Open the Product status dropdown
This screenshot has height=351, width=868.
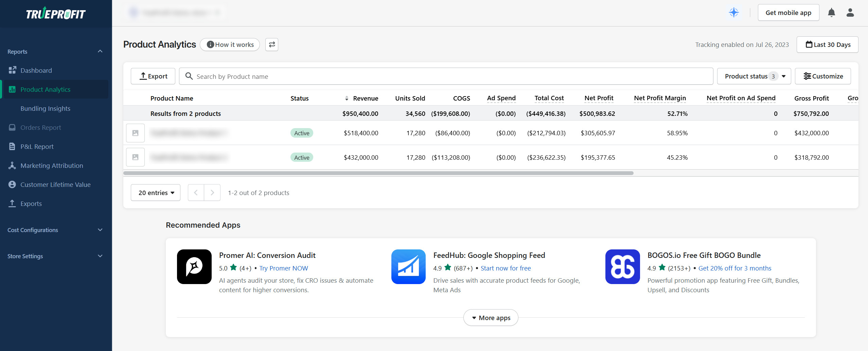point(754,76)
